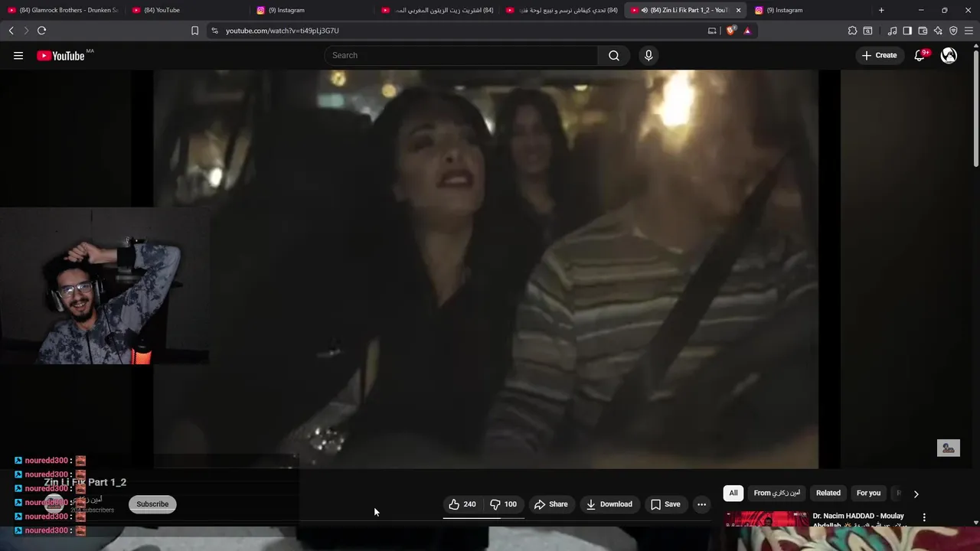This screenshot has width=980, height=551.
Task: Open site settings icon in address bar
Action: coord(214,31)
